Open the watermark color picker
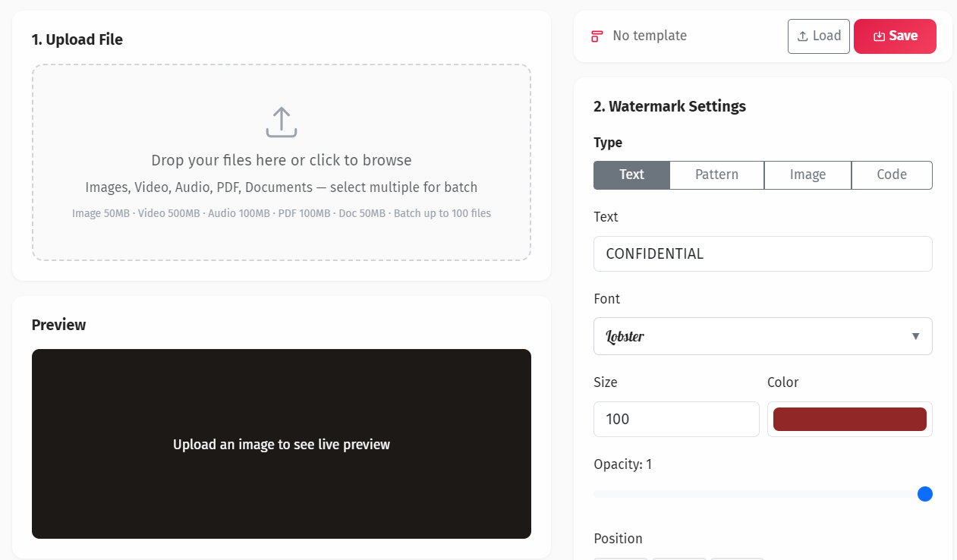 tap(849, 418)
